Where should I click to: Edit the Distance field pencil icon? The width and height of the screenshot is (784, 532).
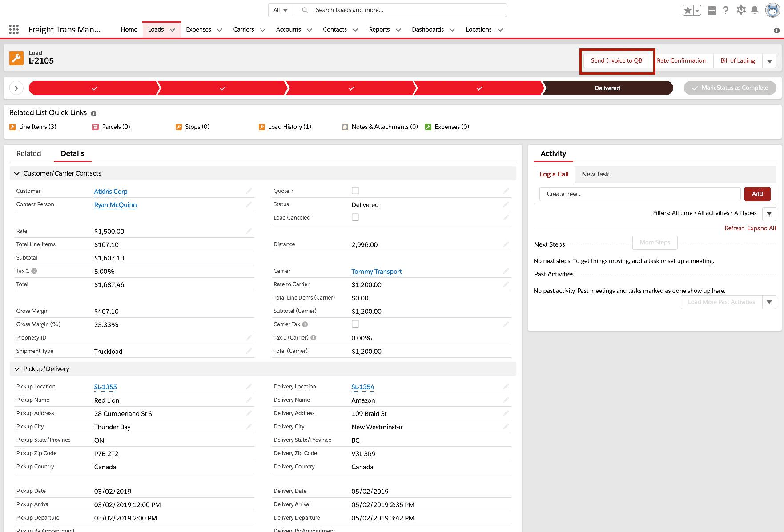point(506,244)
